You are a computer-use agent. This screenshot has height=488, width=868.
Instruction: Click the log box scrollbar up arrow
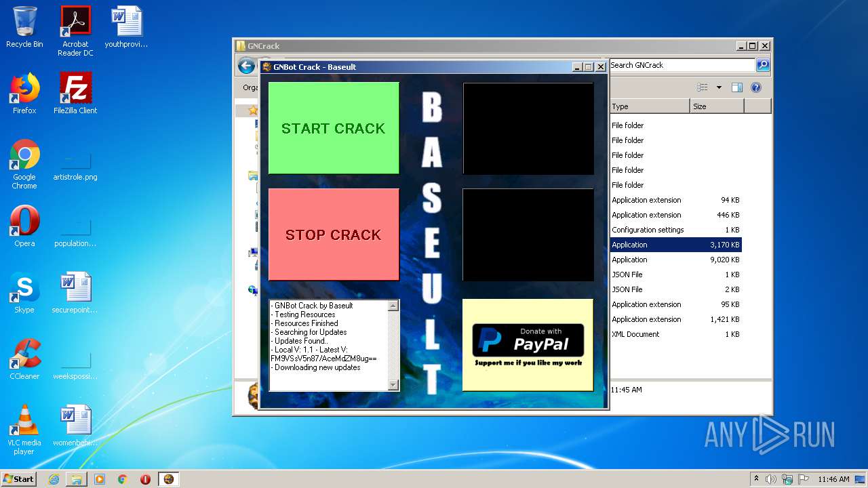pyautogui.click(x=393, y=306)
